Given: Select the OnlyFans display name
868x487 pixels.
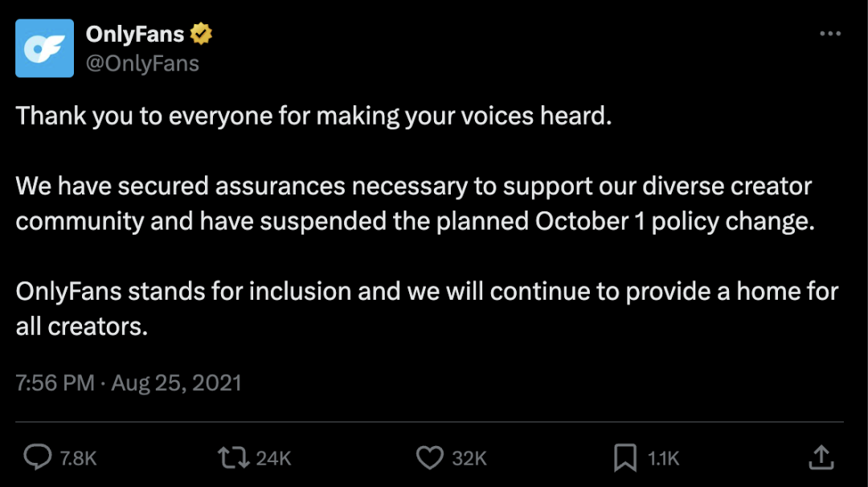Looking at the screenshot, I should click(x=133, y=34).
